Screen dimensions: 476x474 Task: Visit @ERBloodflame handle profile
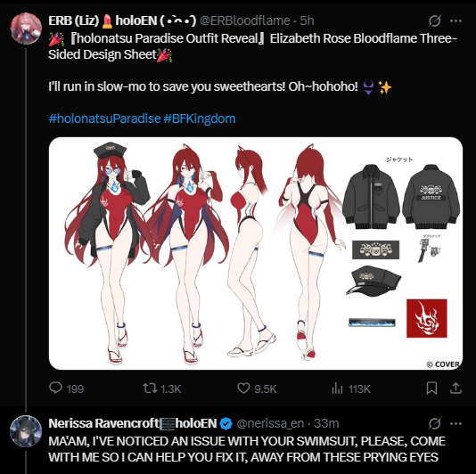(245, 21)
